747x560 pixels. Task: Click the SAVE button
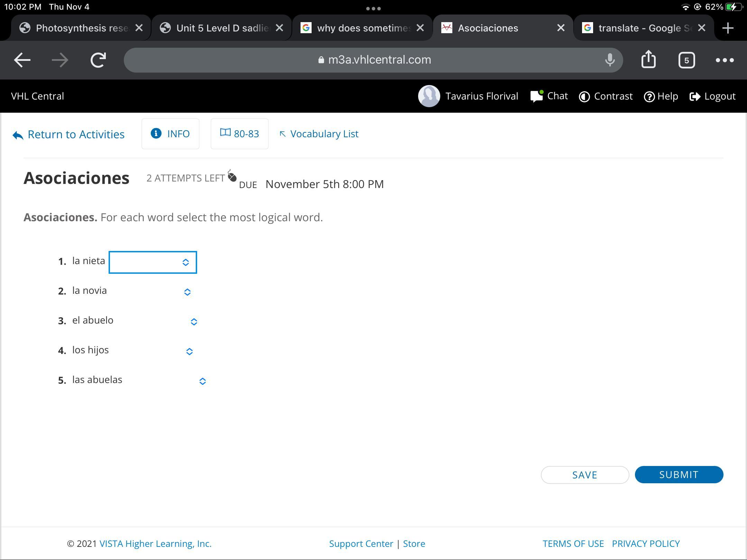(584, 475)
